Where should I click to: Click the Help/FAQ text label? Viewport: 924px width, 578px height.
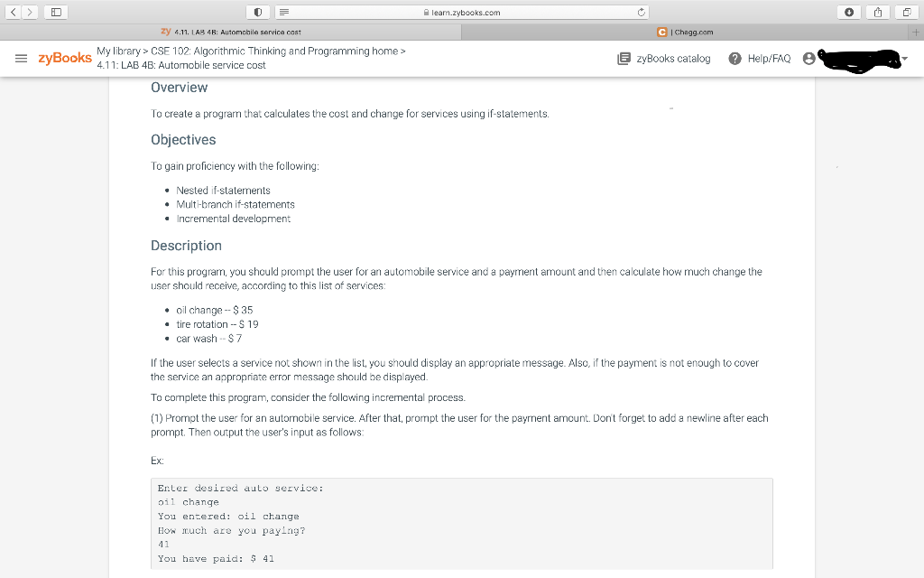pyautogui.click(x=766, y=57)
